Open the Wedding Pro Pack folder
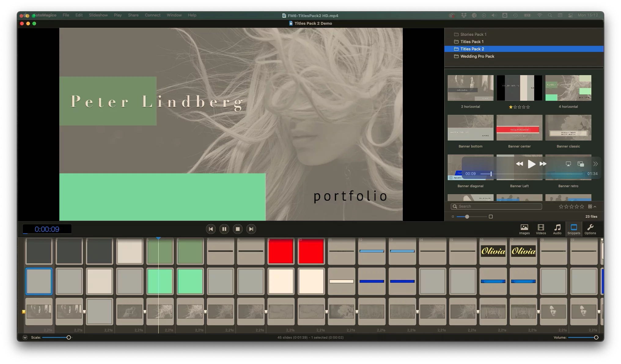This screenshot has height=364, width=621. [477, 56]
